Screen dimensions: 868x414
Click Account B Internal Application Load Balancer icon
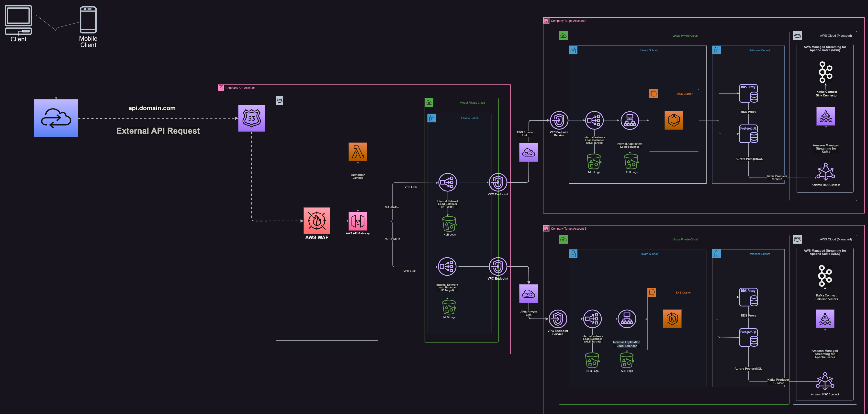tap(626, 319)
